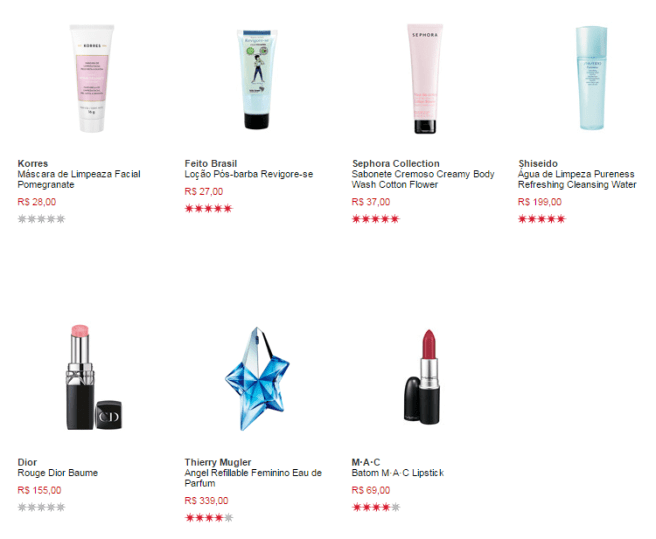Click the grey star rating under Korres
The height and width of the screenshot is (539, 656).
pos(41,219)
